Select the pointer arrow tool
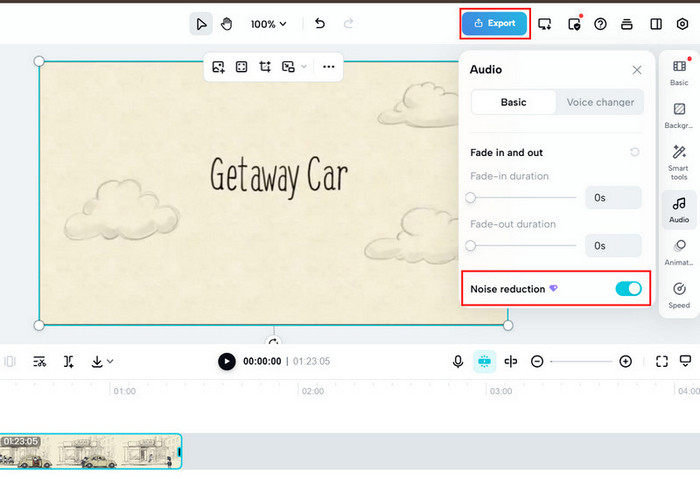700x479 pixels. point(201,24)
